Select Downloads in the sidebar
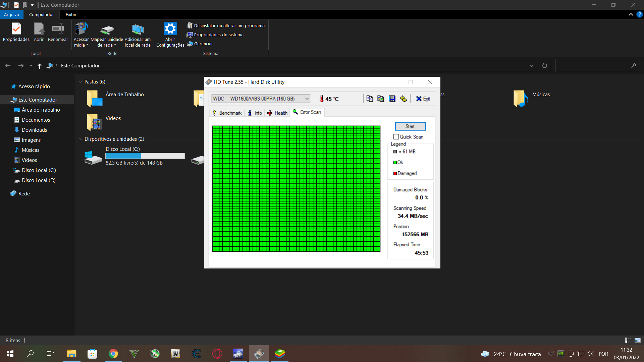Viewport: 644px width, 362px height. 34,130
